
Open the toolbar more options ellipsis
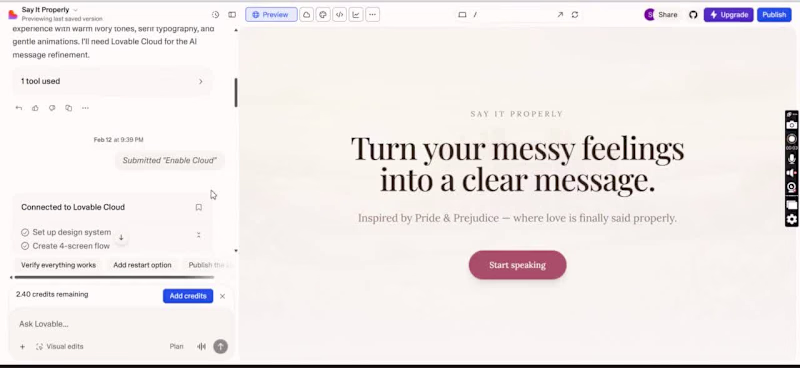pos(372,15)
